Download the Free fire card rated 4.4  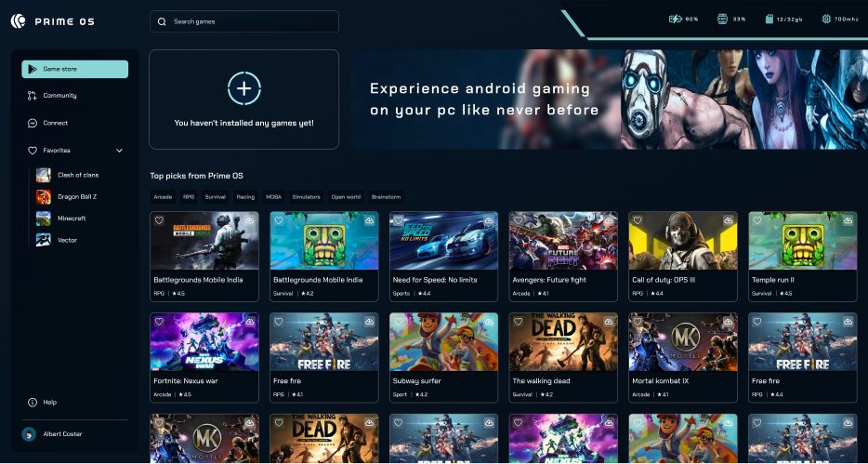(848, 322)
